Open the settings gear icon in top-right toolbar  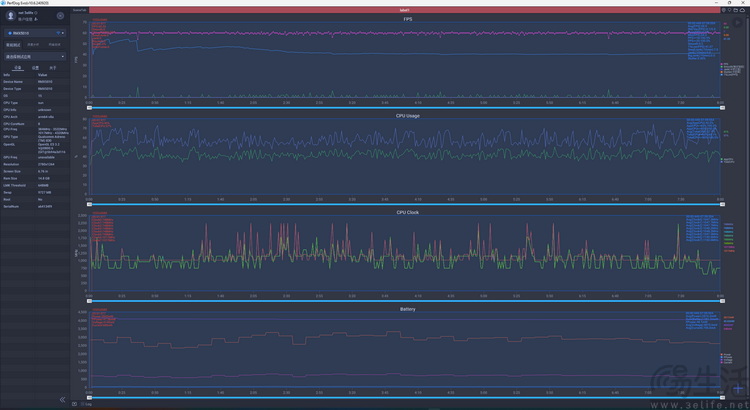click(x=724, y=10)
